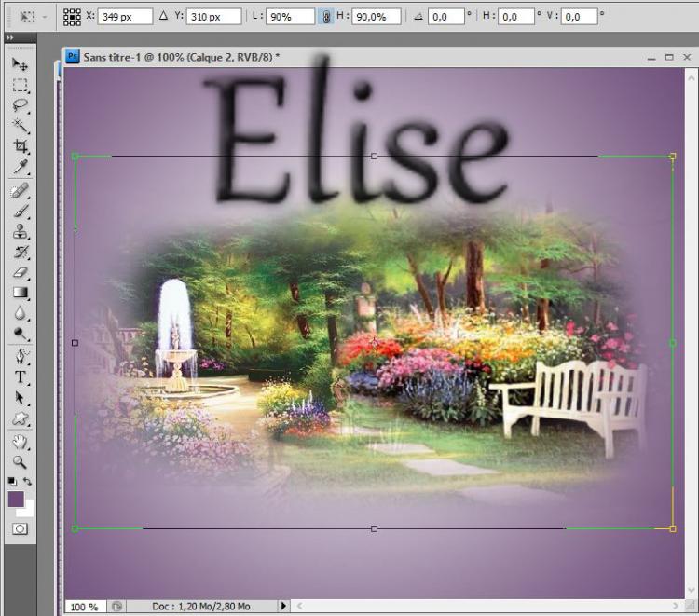Select the Horizontal Type tool
This screenshot has width=699, height=616.
[x=20, y=377]
